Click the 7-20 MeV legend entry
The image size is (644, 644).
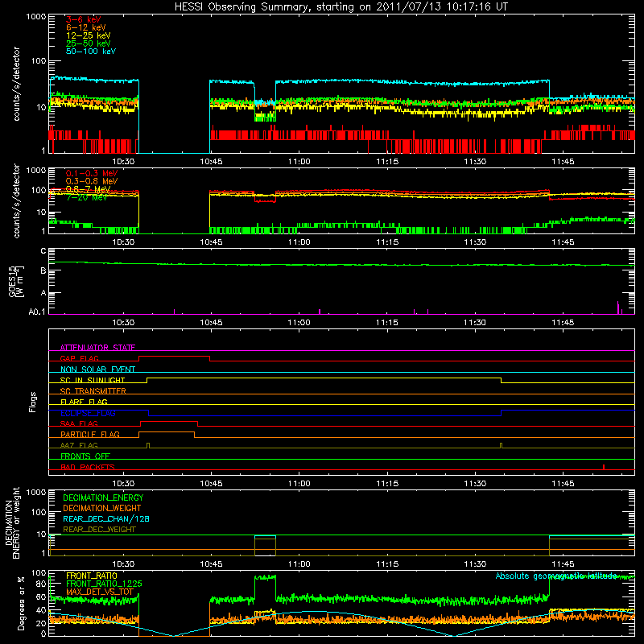click(x=86, y=197)
